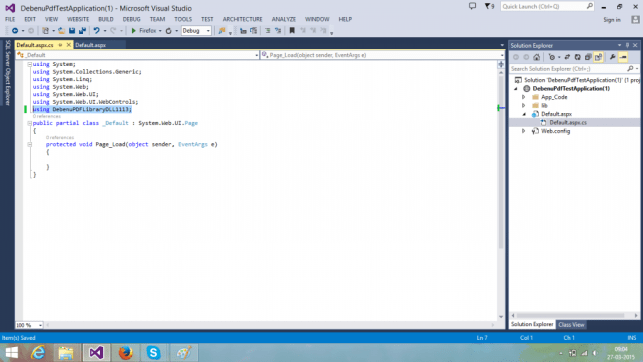The width and height of the screenshot is (643, 362).
Task: Expand the App_Code folder node
Action: point(524,97)
